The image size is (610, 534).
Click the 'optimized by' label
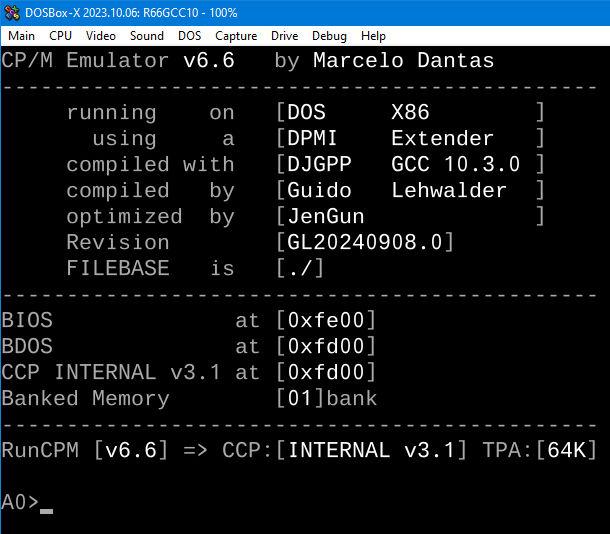pos(151,217)
